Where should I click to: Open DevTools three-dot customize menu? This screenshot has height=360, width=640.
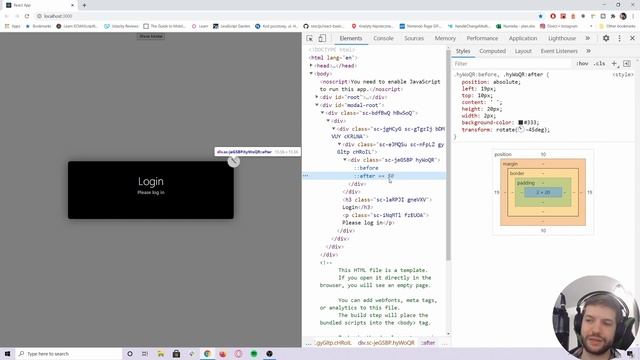pyautogui.click(x=619, y=38)
